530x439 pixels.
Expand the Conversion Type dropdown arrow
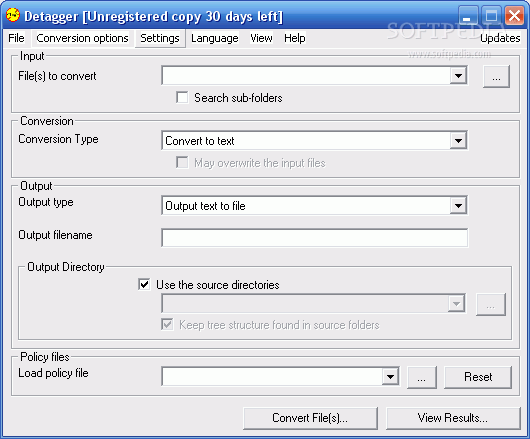[458, 140]
